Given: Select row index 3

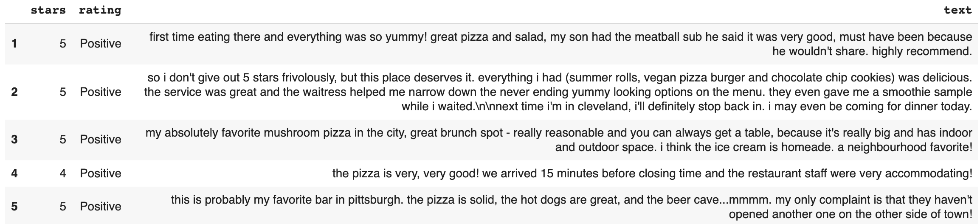Looking at the screenshot, I should click(14, 140).
